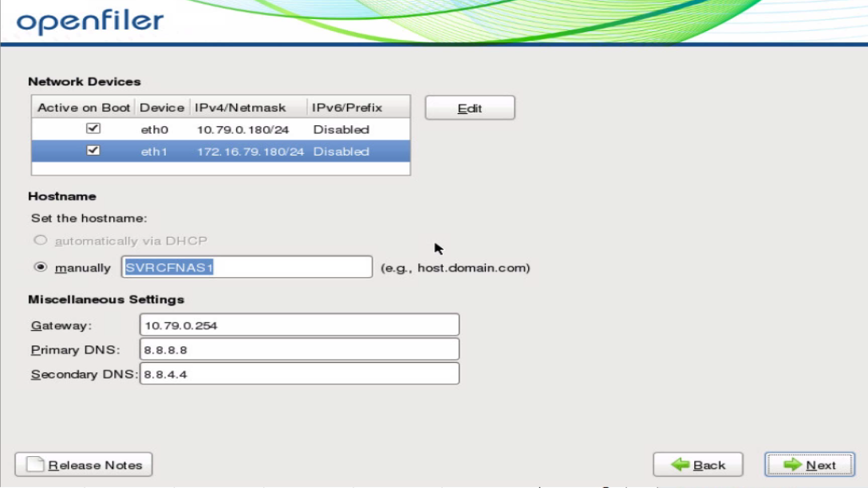Click the Disabled IPv6 cell for eth0
Viewport: 868px width, 488px height.
pos(341,129)
